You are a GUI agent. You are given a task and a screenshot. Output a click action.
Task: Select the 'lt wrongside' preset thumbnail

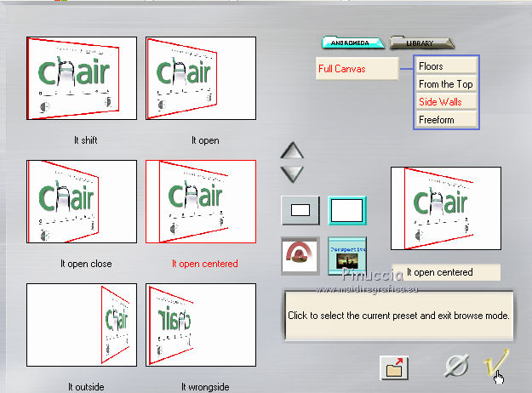point(201,325)
